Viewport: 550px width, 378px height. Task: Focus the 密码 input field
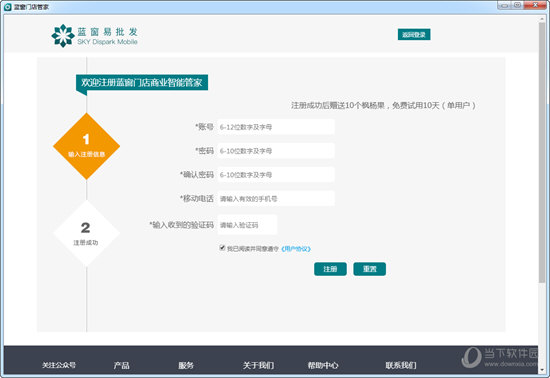(276, 151)
